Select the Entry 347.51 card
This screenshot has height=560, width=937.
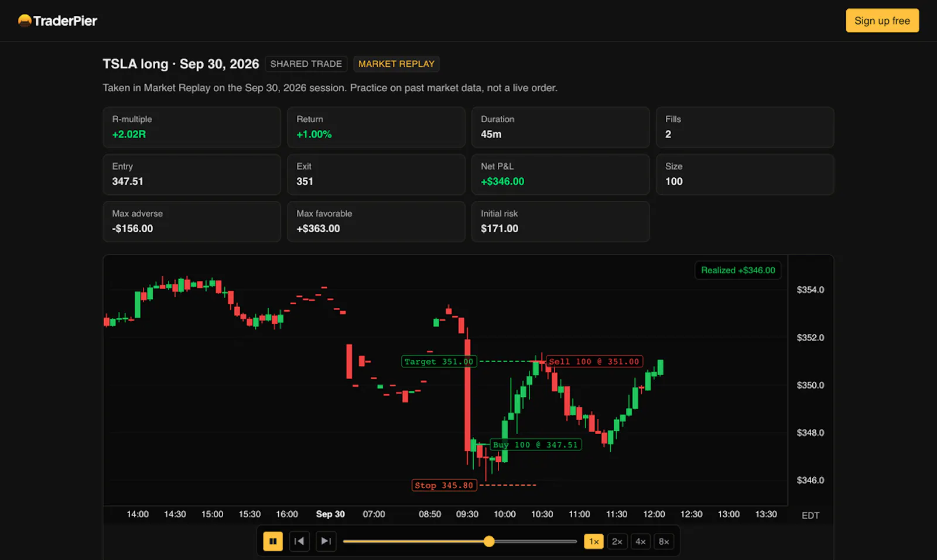(x=191, y=174)
